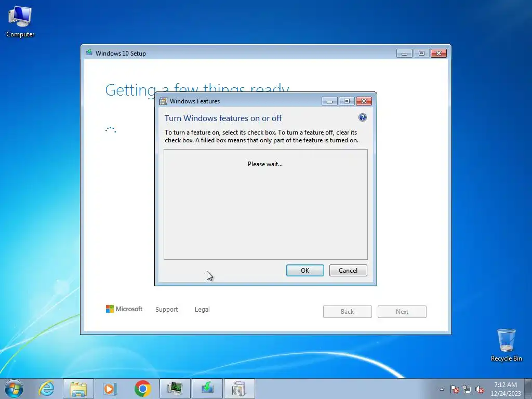
Task: Open Action Center flag tray icon
Action: pos(455,389)
